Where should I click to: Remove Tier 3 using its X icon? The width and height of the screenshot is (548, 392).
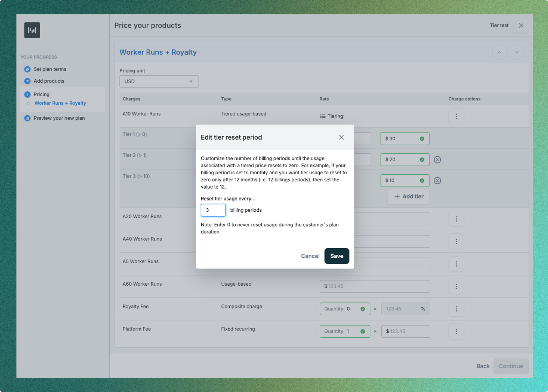(x=437, y=180)
